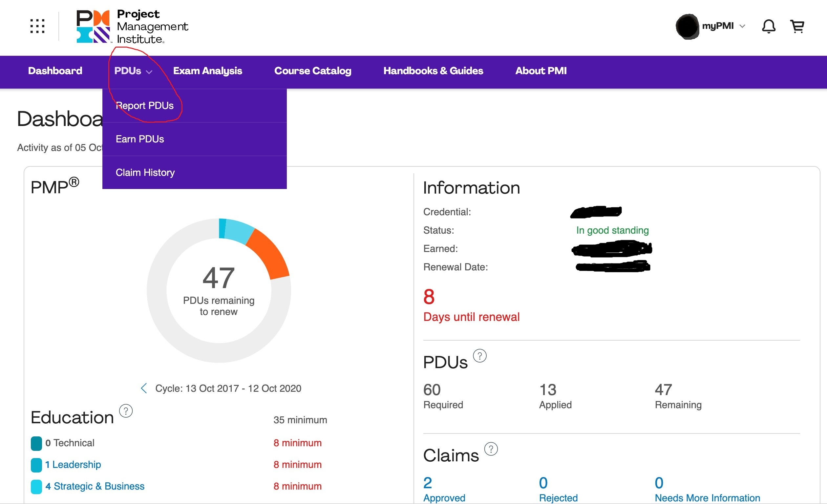This screenshot has width=827, height=504.
Task: Collapse the PDUs navigation dropdown
Action: click(x=133, y=71)
